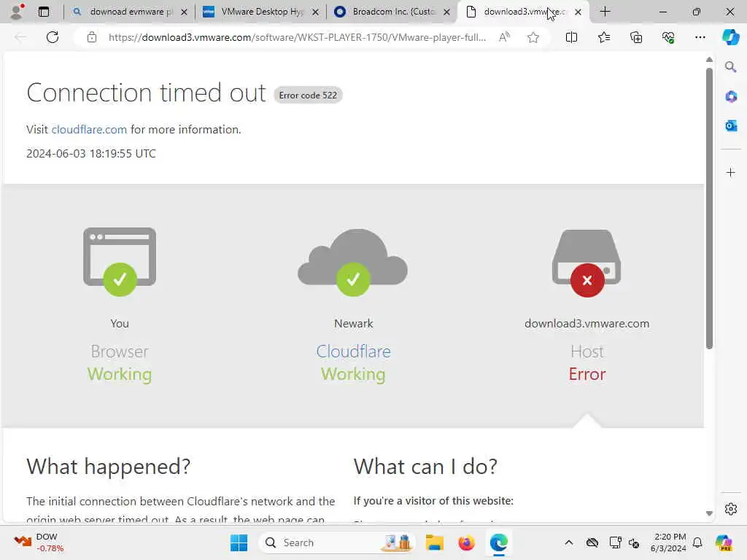
Task: Open Collections panel
Action: 636,37
